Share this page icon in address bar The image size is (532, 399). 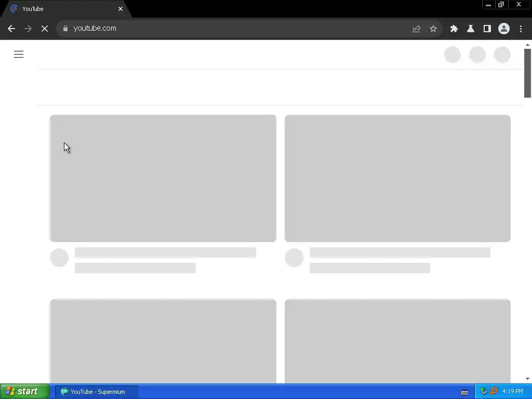pos(417,29)
